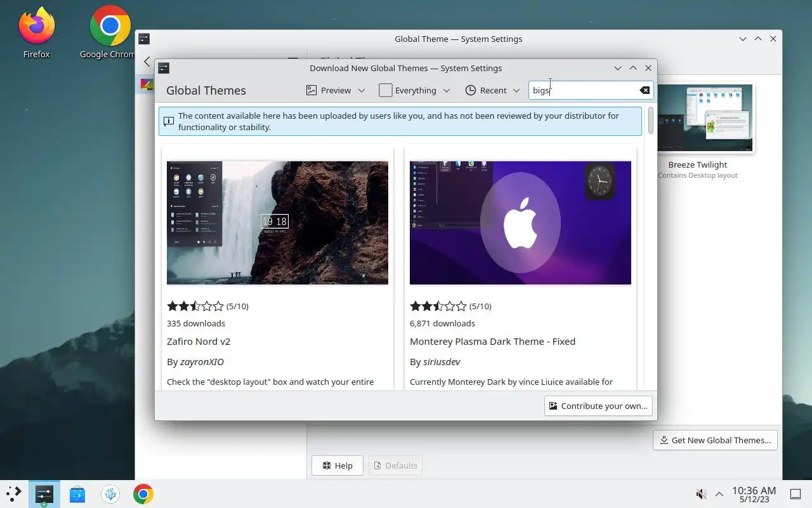This screenshot has width=812, height=508.
Task: Open the clock showing 10:36 AM
Action: point(754,490)
